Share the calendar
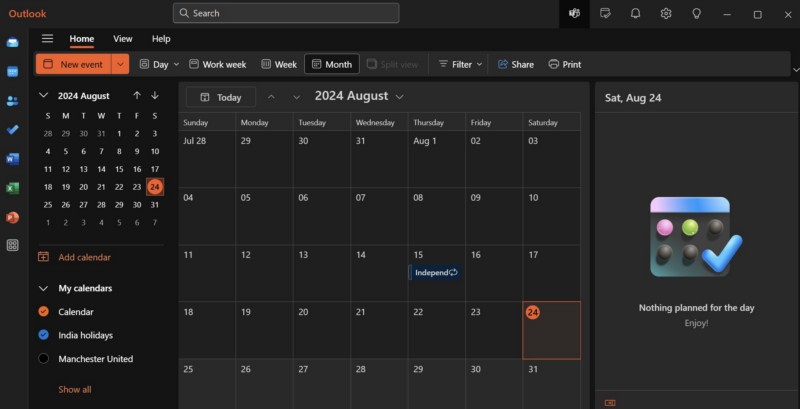 tap(515, 64)
